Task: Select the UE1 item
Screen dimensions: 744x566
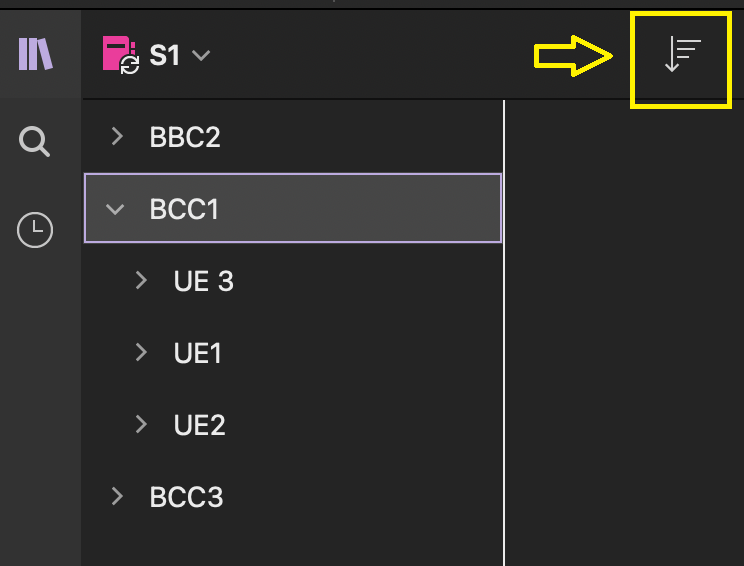Action: coord(197,353)
